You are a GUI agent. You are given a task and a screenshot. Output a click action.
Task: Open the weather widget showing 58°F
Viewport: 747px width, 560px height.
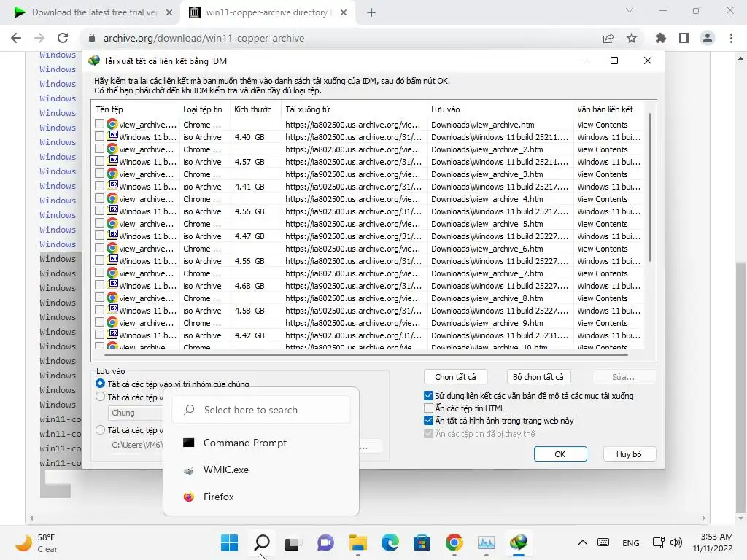pyautogui.click(x=36, y=542)
